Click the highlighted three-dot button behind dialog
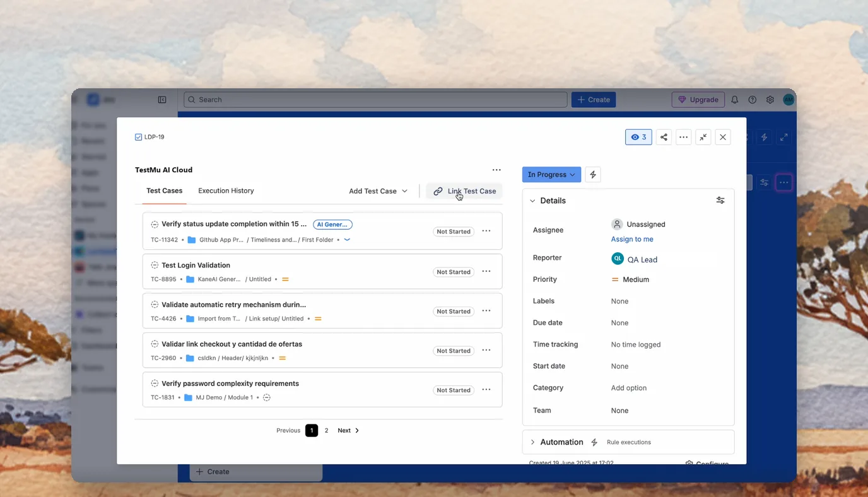This screenshot has width=868, height=497. point(783,182)
